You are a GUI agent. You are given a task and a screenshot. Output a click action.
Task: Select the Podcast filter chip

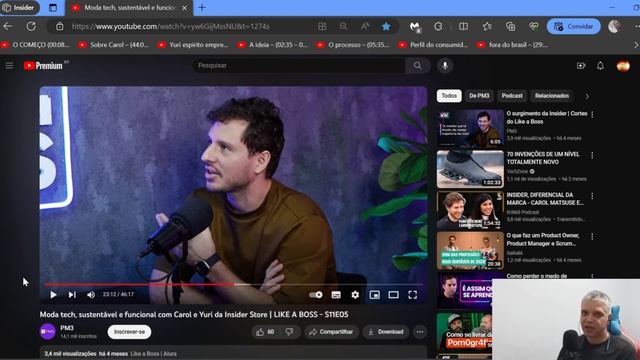[x=512, y=96]
